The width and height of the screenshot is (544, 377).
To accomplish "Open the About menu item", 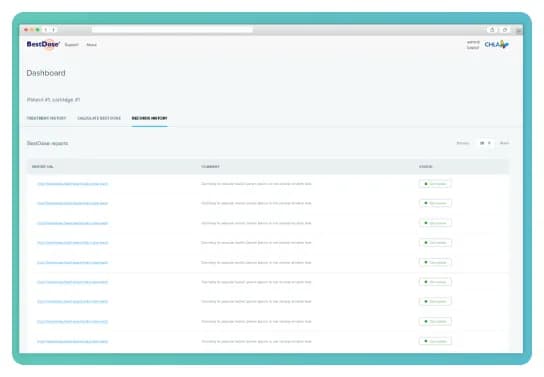I will (92, 45).
